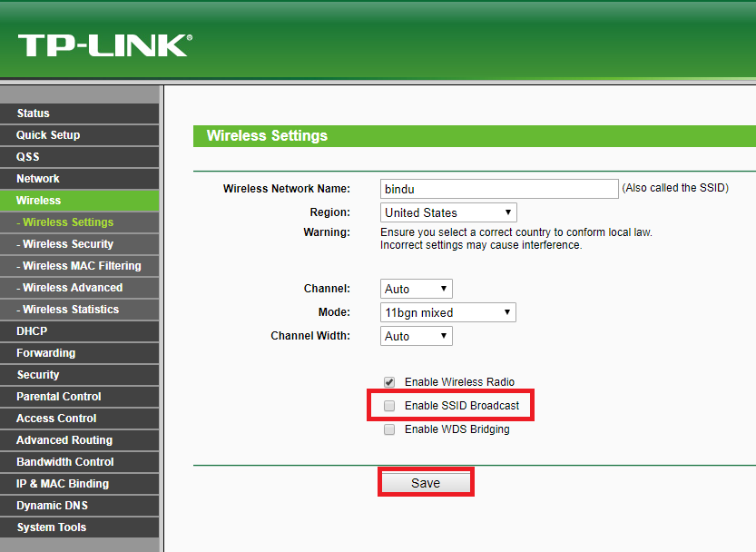This screenshot has width=756, height=552.
Task: Open IP & MAC Binding page
Action: 80,484
